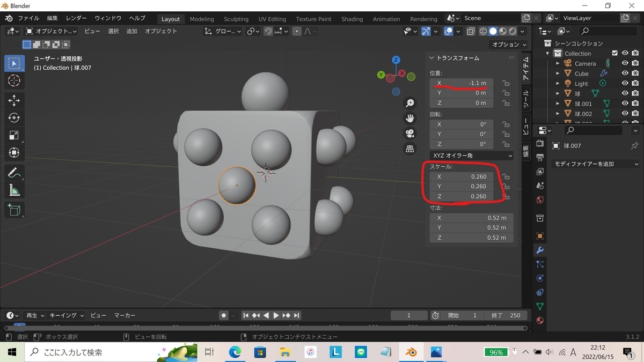Pin the 球.007 properties context
644x362 pixels.
634,146
